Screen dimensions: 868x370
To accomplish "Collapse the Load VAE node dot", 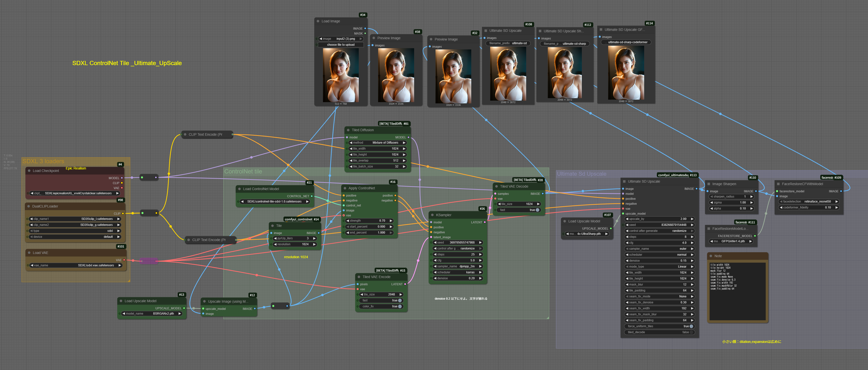I will pos(29,253).
